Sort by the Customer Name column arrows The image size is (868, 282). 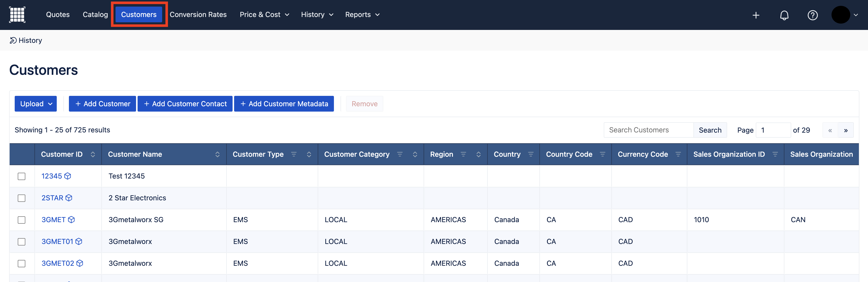[x=217, y=154]
